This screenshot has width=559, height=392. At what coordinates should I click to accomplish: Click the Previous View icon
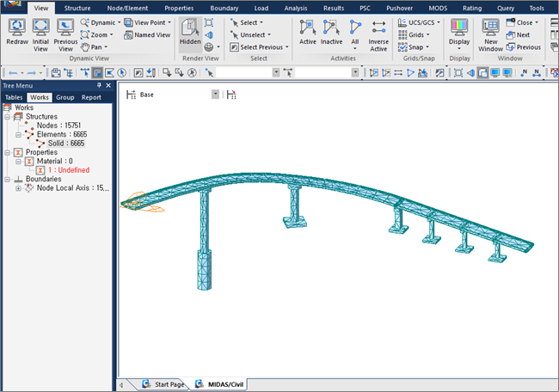pos(65,32)
